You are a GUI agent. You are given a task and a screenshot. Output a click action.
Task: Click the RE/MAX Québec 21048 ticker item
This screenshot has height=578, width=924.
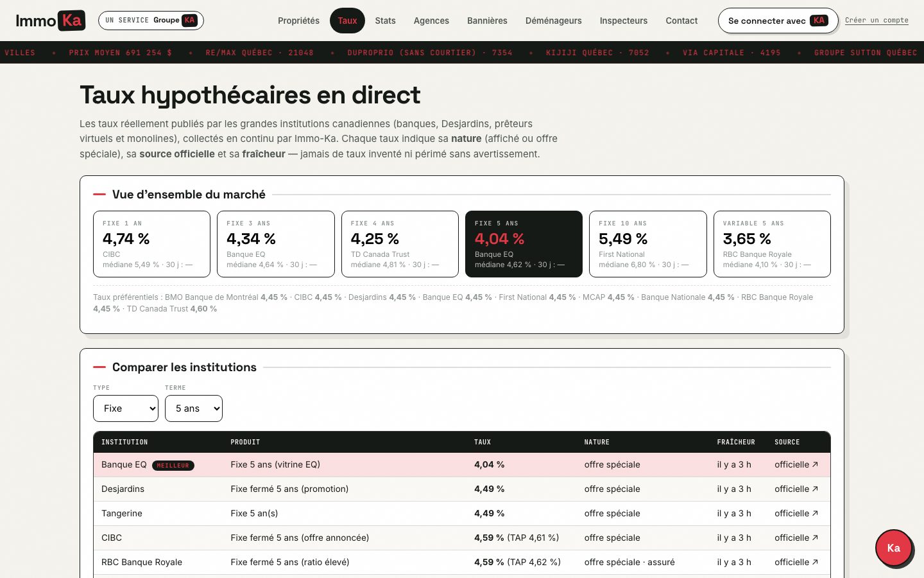tap(259, 53)
